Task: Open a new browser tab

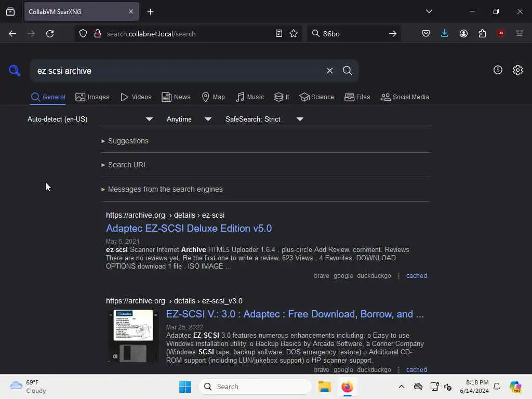Action: (x=150, y=12)
